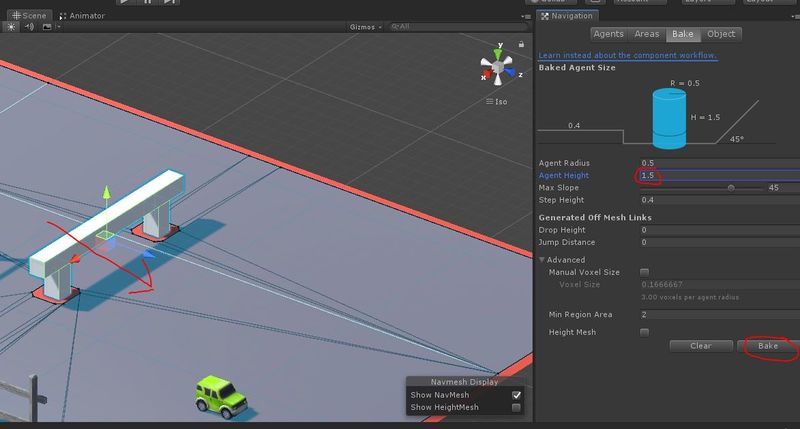Toggle the scene gizmo rotation lock icon
800x429 pixels.
point(521,44)
